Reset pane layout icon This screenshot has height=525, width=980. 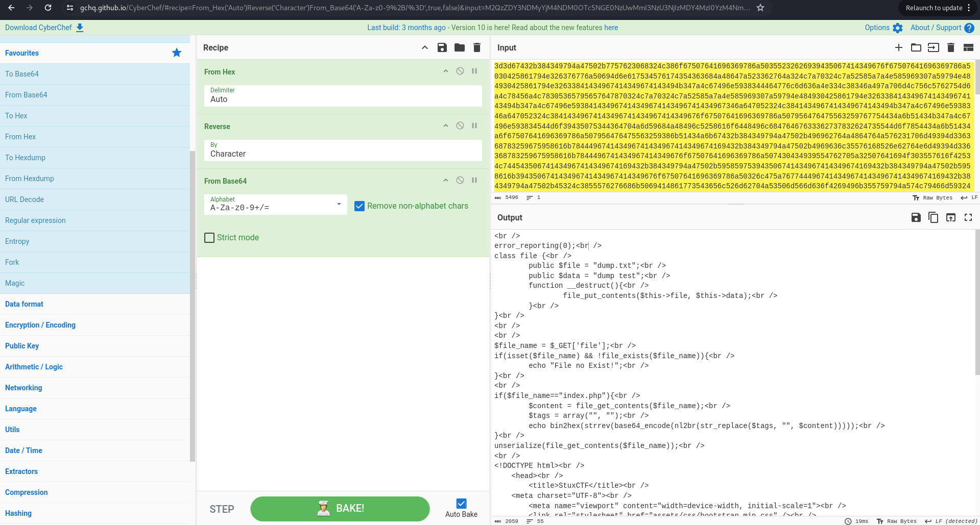968,47
